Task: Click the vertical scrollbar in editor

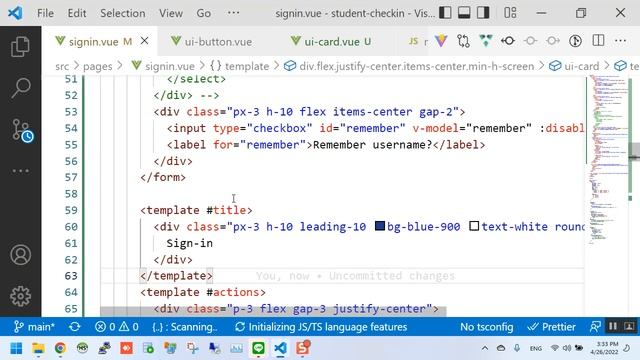Action: [x=634, y=151]
